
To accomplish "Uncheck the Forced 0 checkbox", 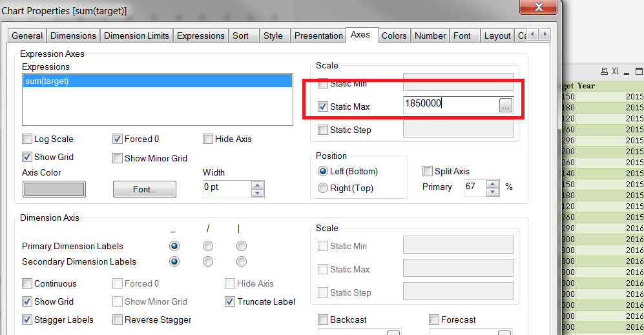I will tap(118, 139).
